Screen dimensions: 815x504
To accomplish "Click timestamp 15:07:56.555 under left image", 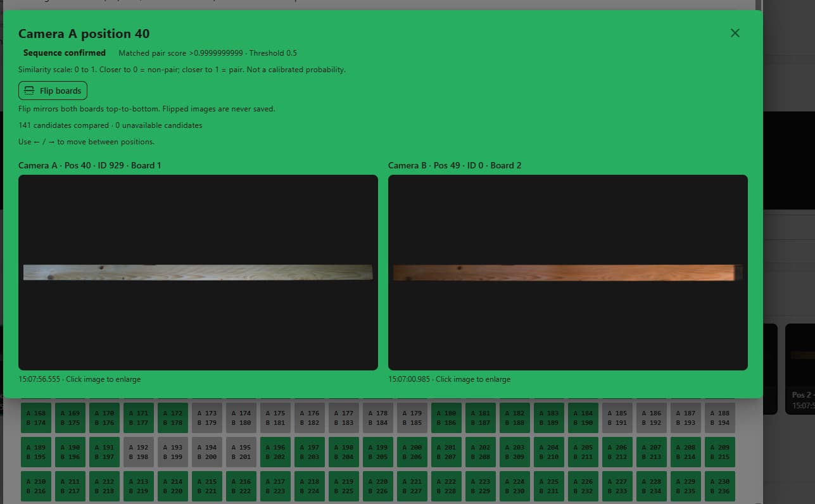I will click(x=39, y=379).
